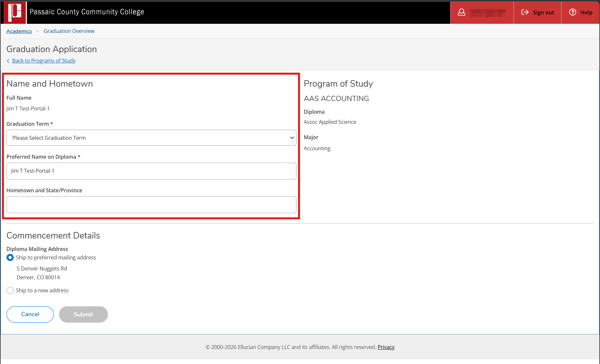600x364 pixels.
Task: Select Ship to preferred mailing address
Action: pos(10,257)
